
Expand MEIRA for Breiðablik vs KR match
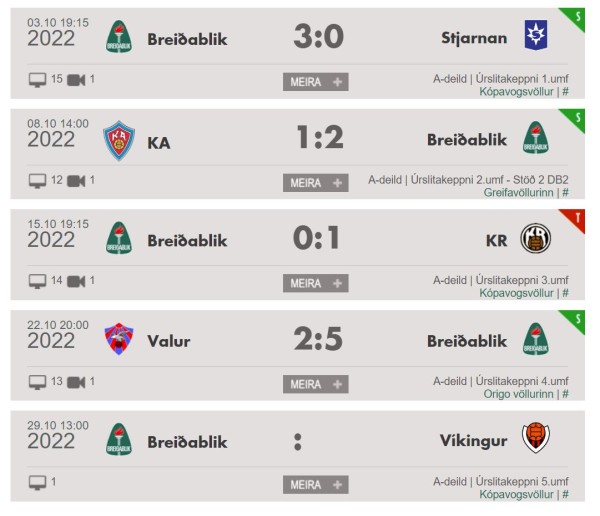tap(316, 283)
